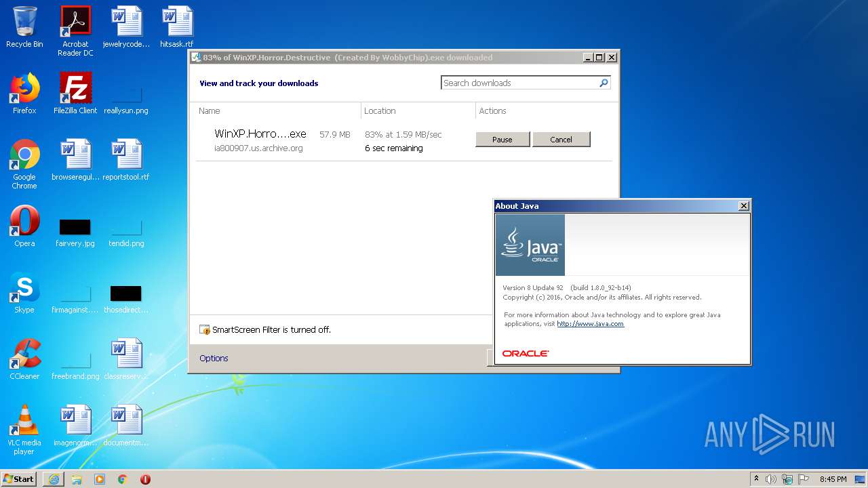Open Options in downloads window
Screen dimensions: 868x488
coord(214,358)
